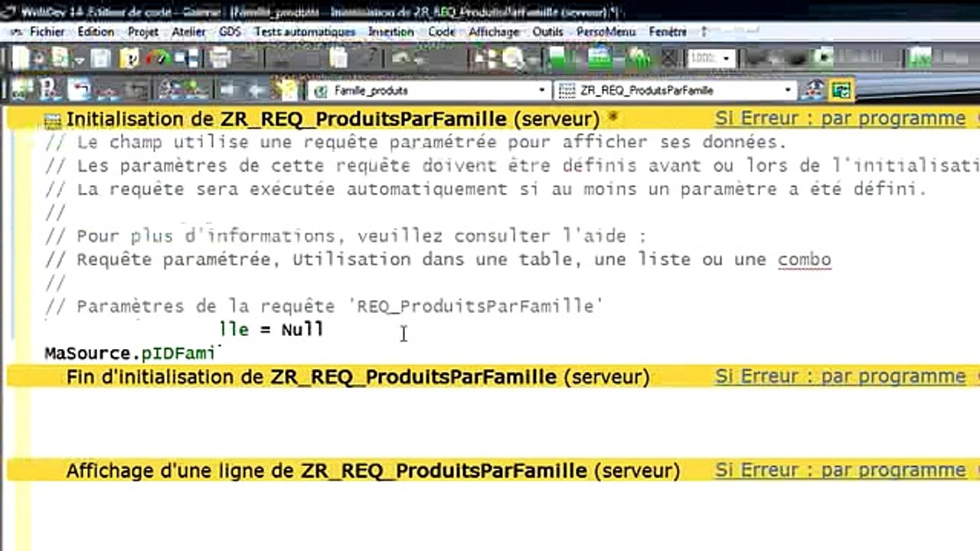Open the Affichage menu
980x551 pixels.
click(494, 32)
